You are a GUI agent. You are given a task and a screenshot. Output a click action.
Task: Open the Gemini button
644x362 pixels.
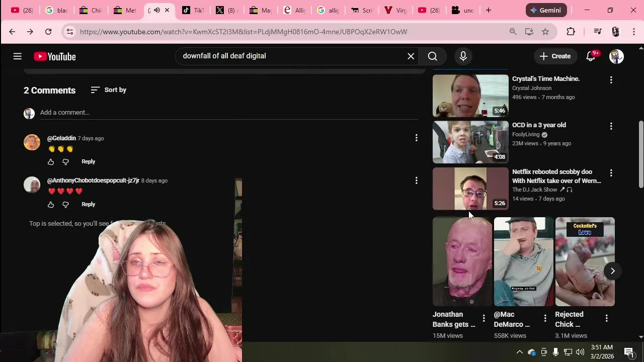(x=546, y=10)
